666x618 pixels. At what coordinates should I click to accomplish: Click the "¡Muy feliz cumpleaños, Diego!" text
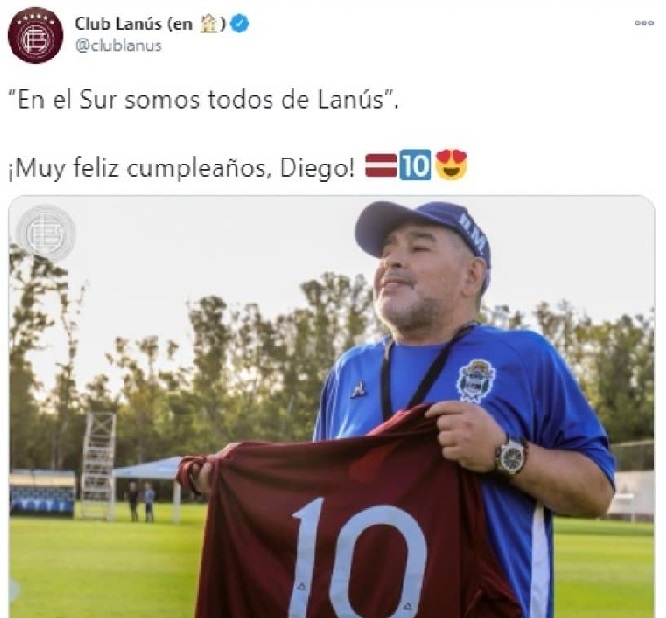(x=182, y=168)
